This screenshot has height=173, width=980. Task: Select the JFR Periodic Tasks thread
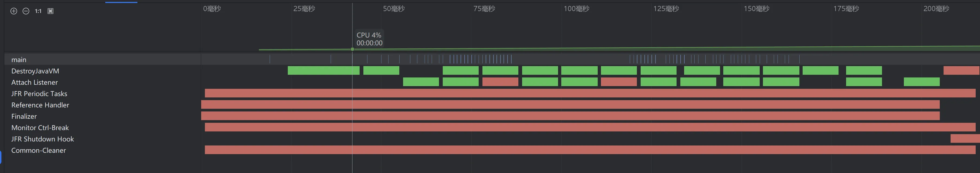pos(39,94)
